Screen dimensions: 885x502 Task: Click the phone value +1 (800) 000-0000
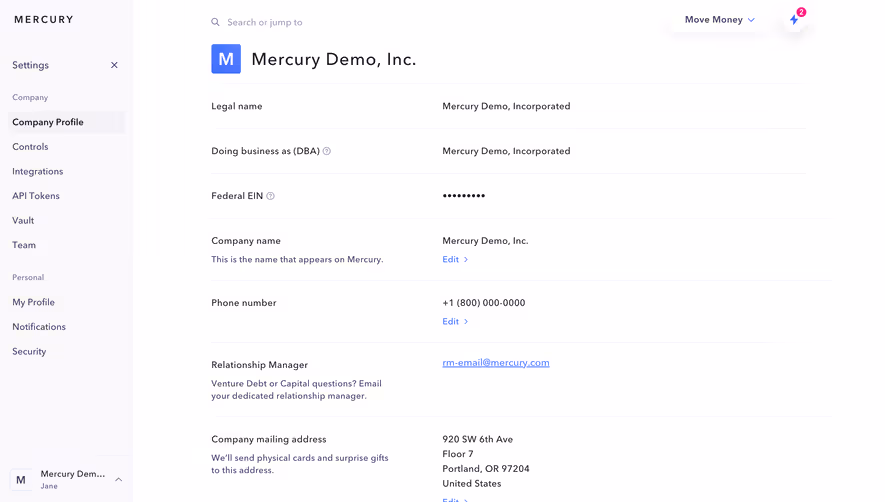tap(484, 303)
